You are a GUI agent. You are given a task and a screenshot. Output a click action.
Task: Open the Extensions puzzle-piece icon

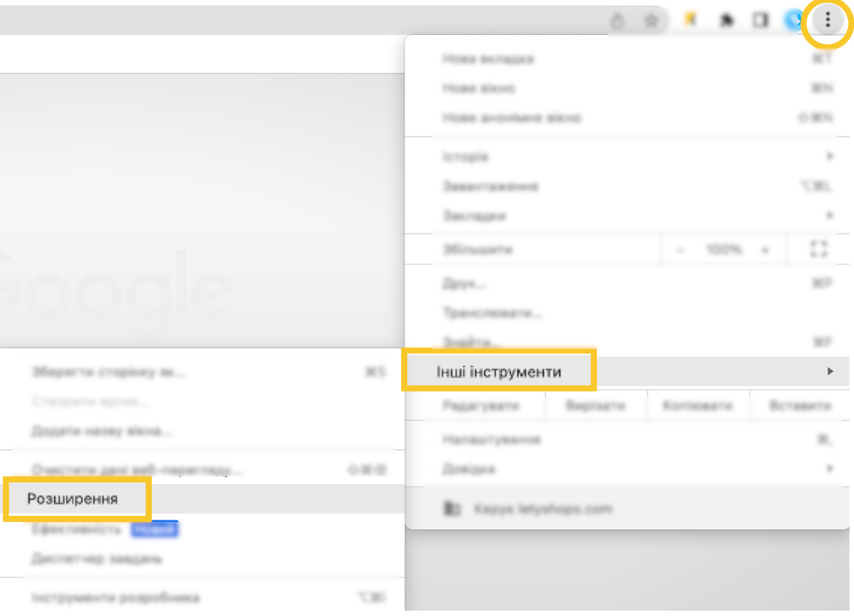727,21
